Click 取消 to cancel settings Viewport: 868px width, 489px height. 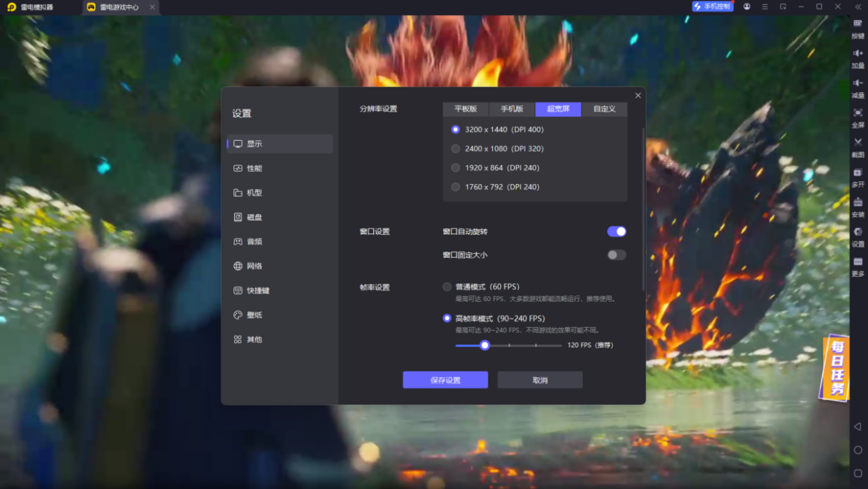click(540, 380)
